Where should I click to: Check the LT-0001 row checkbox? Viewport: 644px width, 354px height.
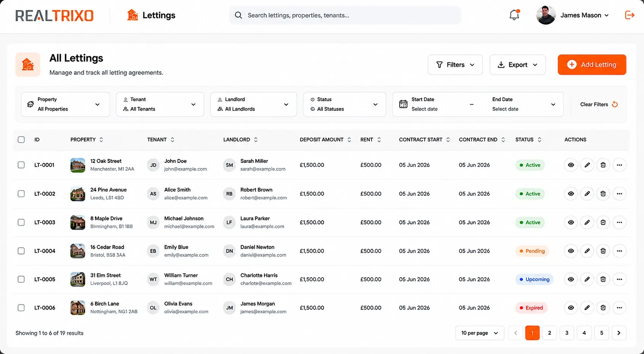click(x=21, y=165)
